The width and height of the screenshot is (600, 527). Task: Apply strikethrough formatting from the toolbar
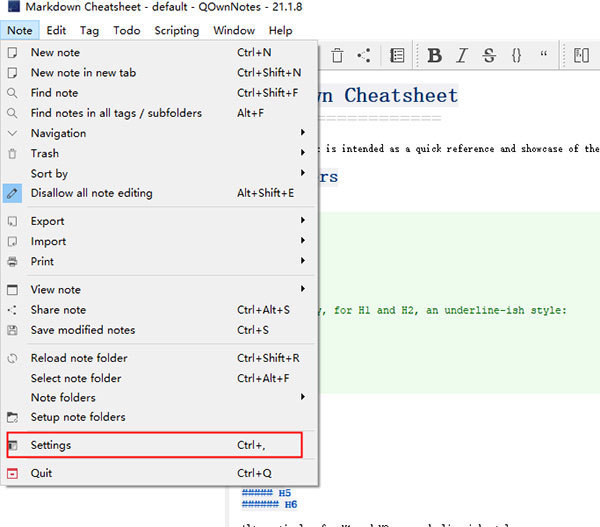coord(489,56)
